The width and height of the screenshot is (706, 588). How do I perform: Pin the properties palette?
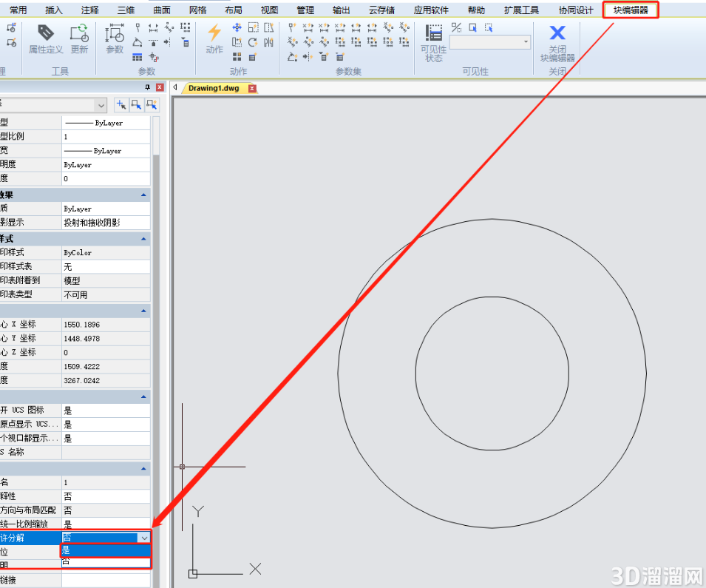coord(148,87)
